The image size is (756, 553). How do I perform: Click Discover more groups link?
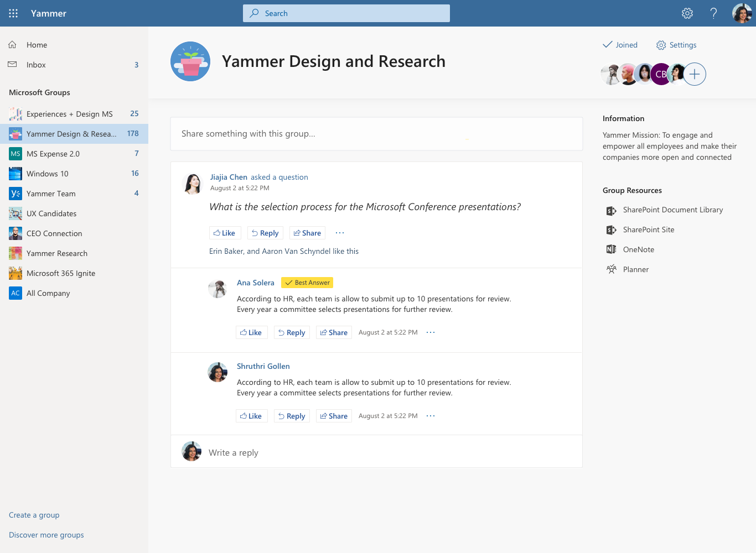coord(46,535)
